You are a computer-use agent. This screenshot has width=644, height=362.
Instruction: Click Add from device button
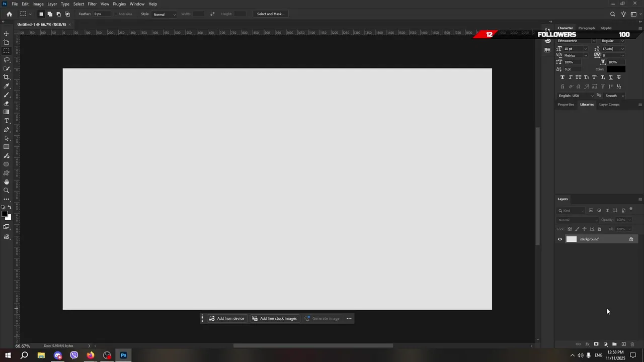[x=227, y=318]
